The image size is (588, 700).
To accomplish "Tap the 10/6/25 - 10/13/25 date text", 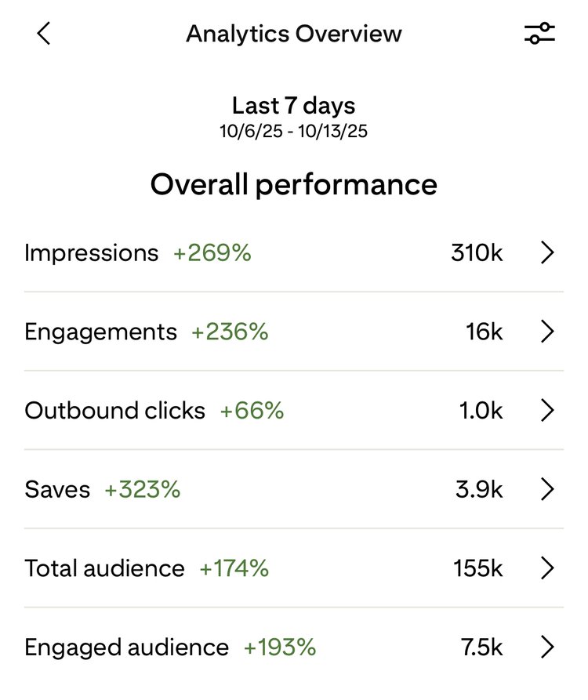I will (293, 131).
